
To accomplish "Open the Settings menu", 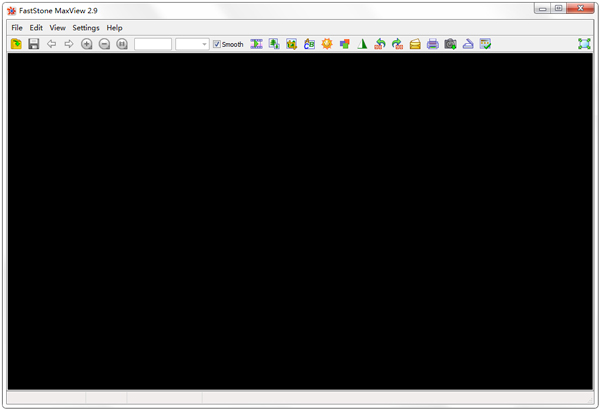I will coord(85,28).
